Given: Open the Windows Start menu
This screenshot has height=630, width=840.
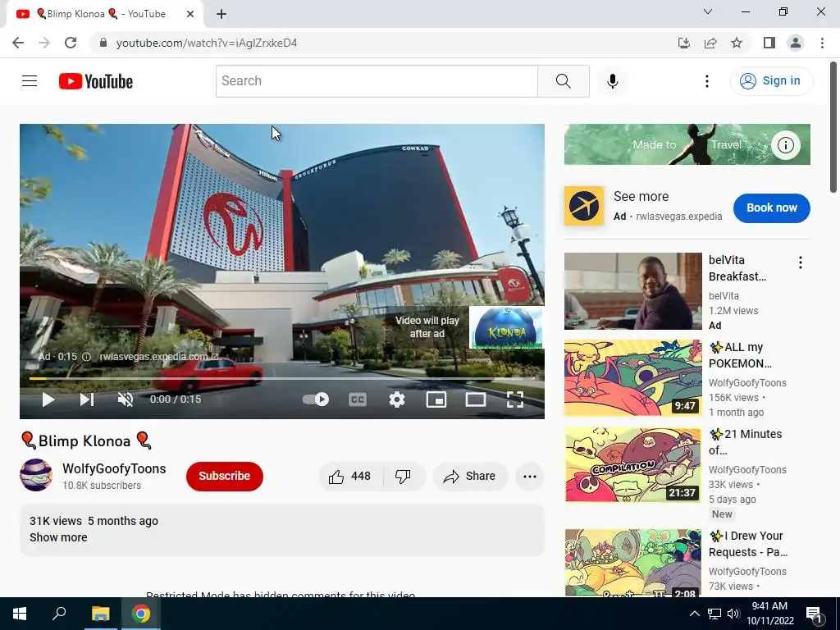Looking at the screenshot, I should [20, 614].
